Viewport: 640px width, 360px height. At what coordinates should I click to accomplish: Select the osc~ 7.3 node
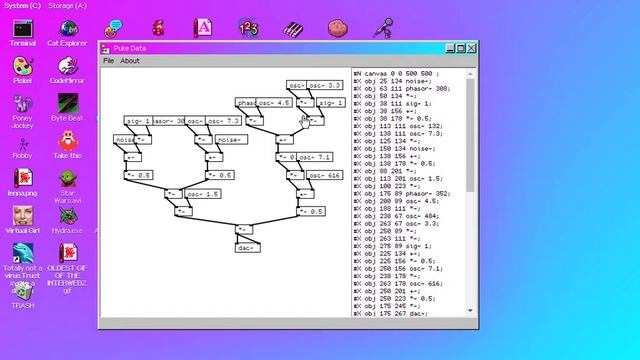(x=223, y=121)
